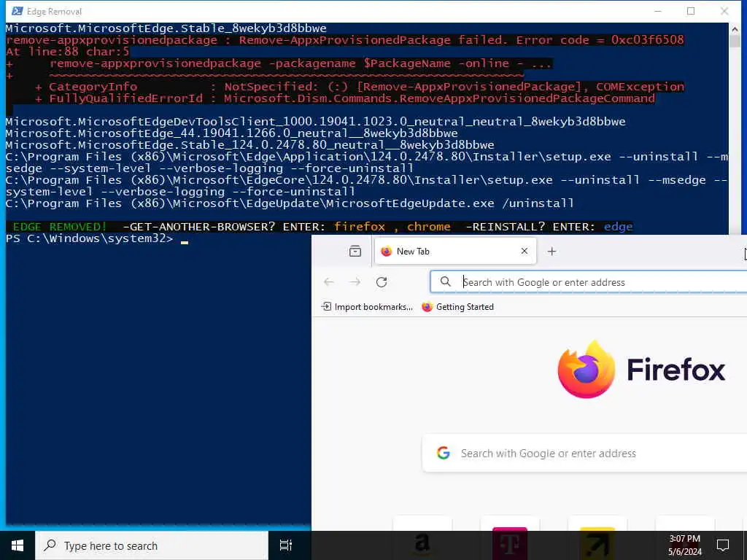Click the PowerShell icon in Edge Removal title bar
Screen dimensions: 747x560
(18, 11)
